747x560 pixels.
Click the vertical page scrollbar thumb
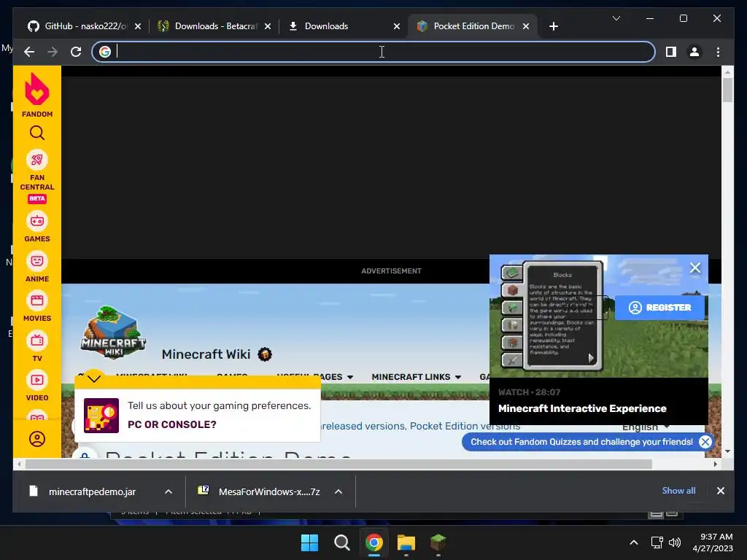[x=727, y=90]
